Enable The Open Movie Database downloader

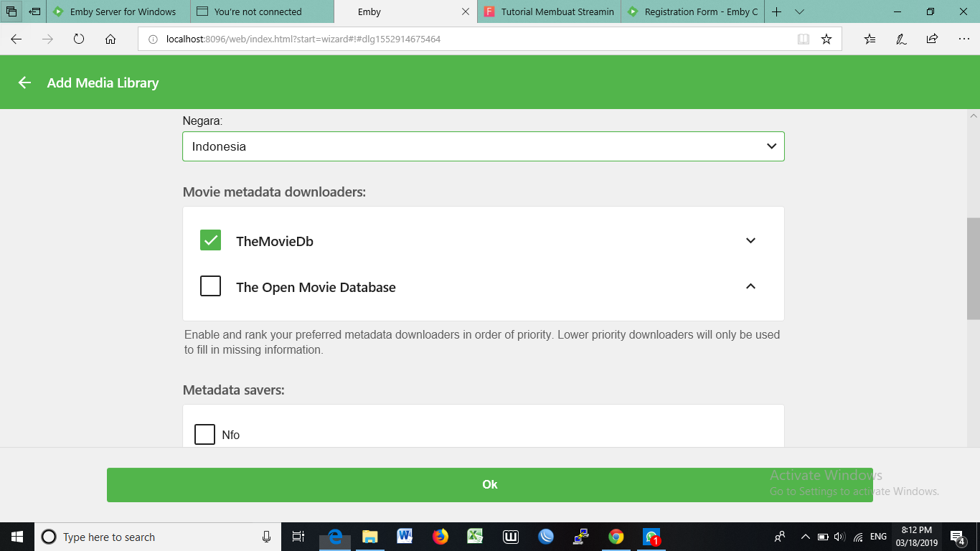pyautogui.click(x=210, y=286)
